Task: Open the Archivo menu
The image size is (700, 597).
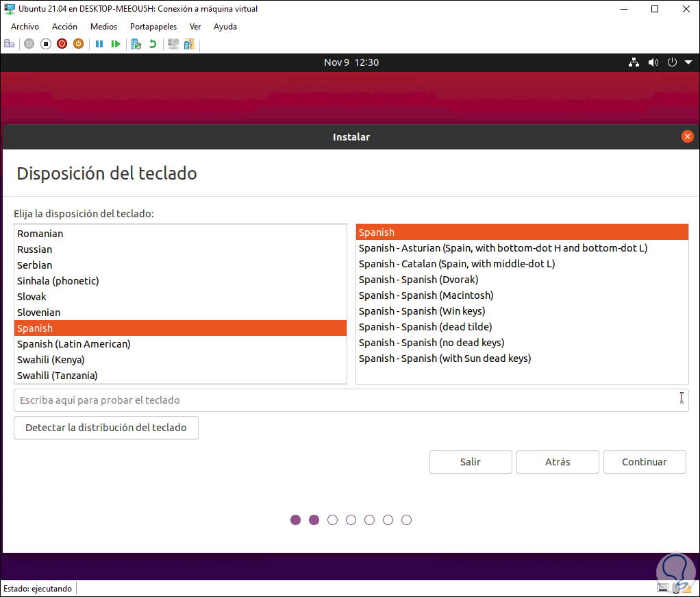Action: pos(25,27)
